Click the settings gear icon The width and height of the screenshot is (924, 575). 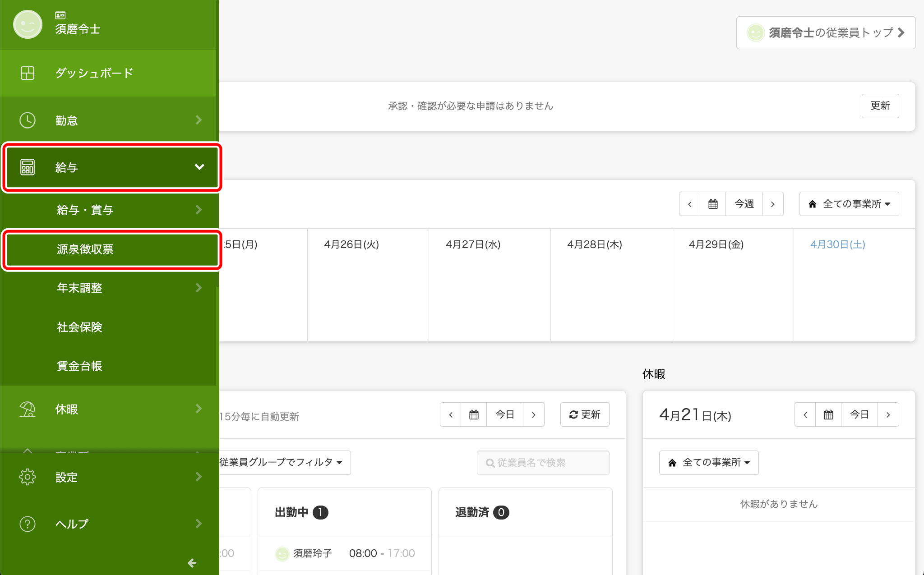coord(28,477)
